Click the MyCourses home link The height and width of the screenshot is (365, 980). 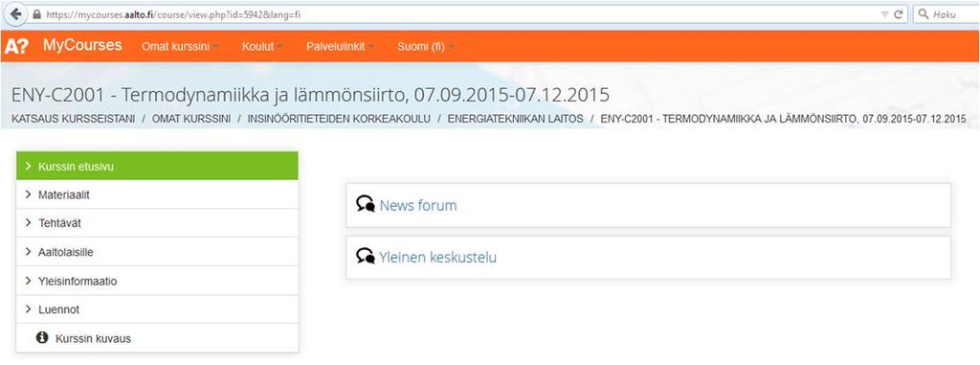tap(82, 45)
